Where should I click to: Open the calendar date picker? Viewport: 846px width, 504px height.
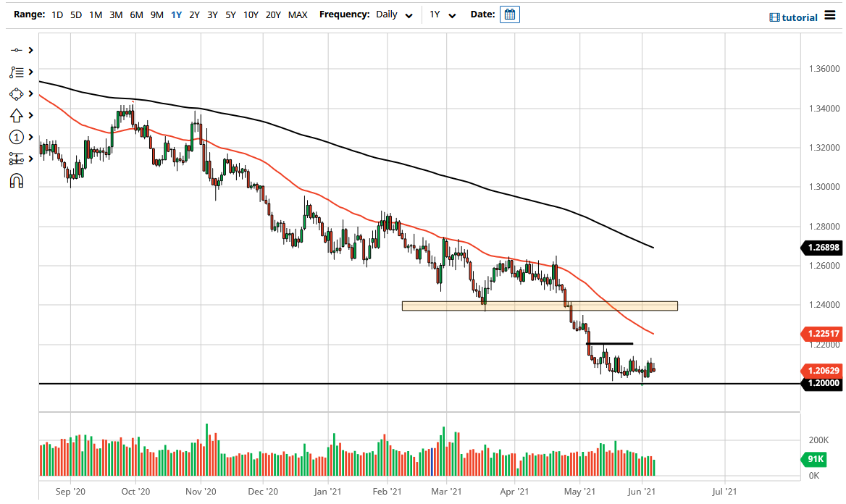[x=509, y=14]
